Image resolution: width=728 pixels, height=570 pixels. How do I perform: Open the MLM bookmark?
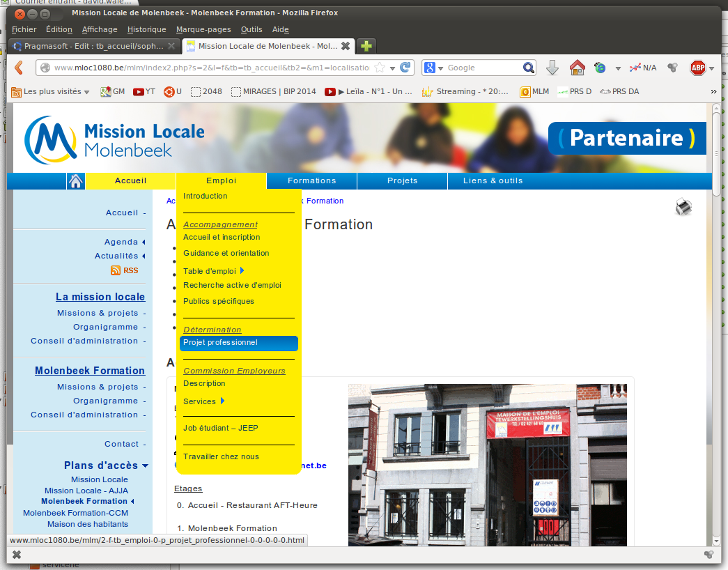click(x=534, y=91)
